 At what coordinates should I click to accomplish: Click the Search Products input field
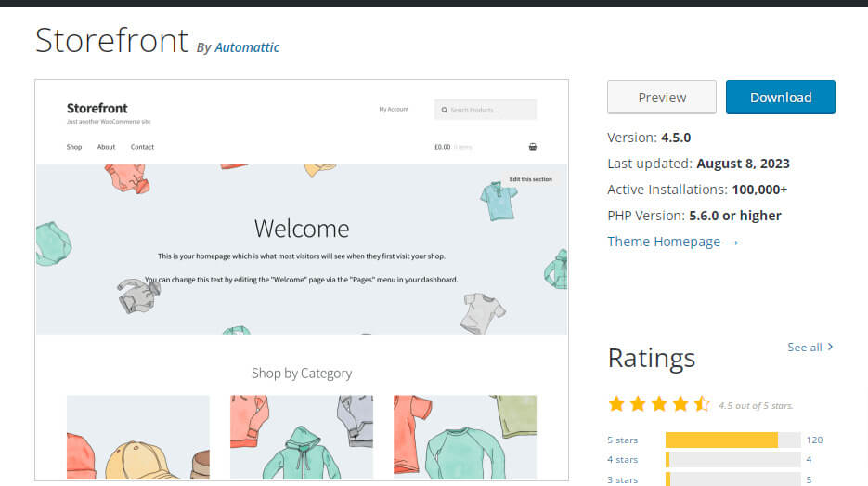point(490,110)
